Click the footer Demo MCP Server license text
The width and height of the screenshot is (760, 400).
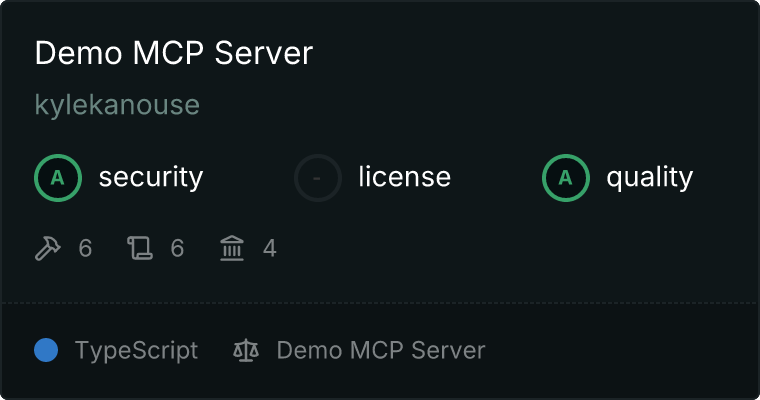click(x=380, y=350)
